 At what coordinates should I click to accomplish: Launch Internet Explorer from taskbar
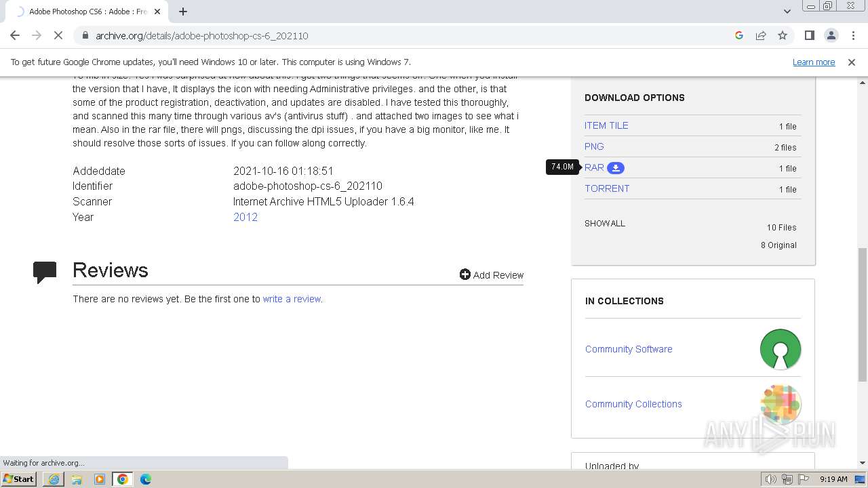[x=54, y=479]
